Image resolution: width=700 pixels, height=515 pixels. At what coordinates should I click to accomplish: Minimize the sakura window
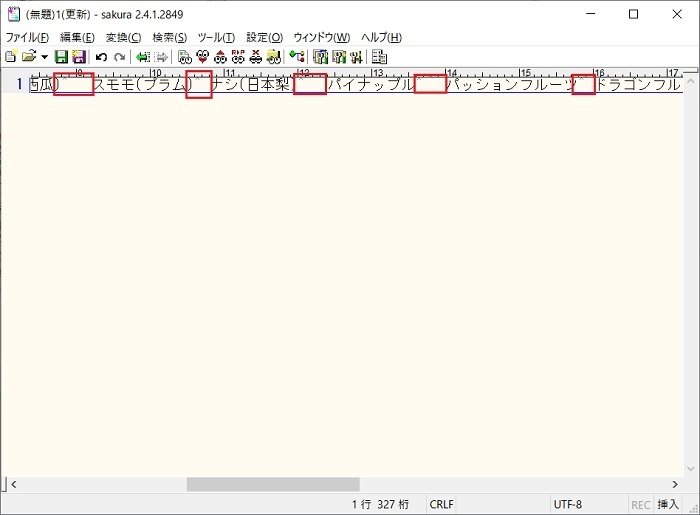tap(591, 14)
